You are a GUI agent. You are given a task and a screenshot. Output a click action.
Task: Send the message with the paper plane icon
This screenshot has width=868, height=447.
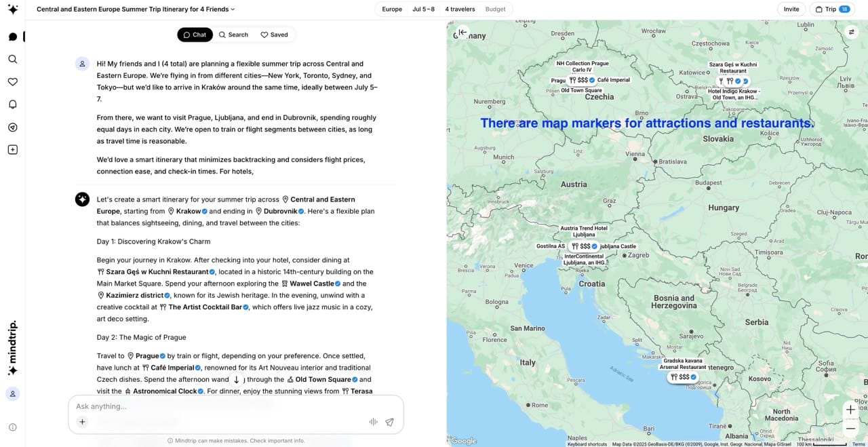[389, 421]
